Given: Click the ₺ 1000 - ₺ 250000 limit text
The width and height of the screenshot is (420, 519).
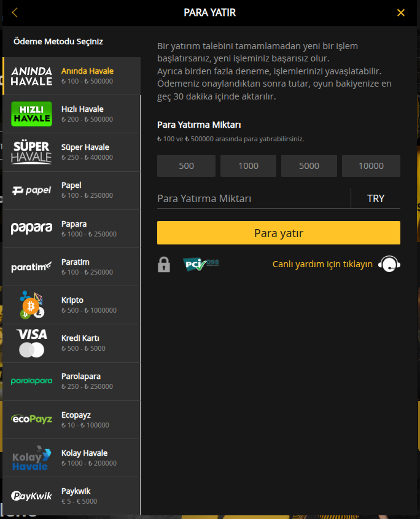Looking at the screenshot, I should pos(89,234).
